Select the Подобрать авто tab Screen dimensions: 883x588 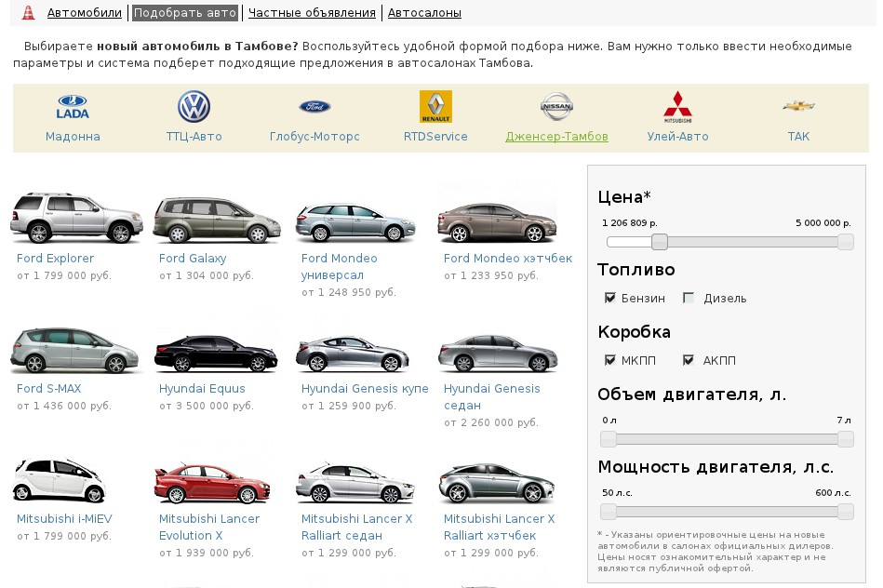tap(185, 12)
